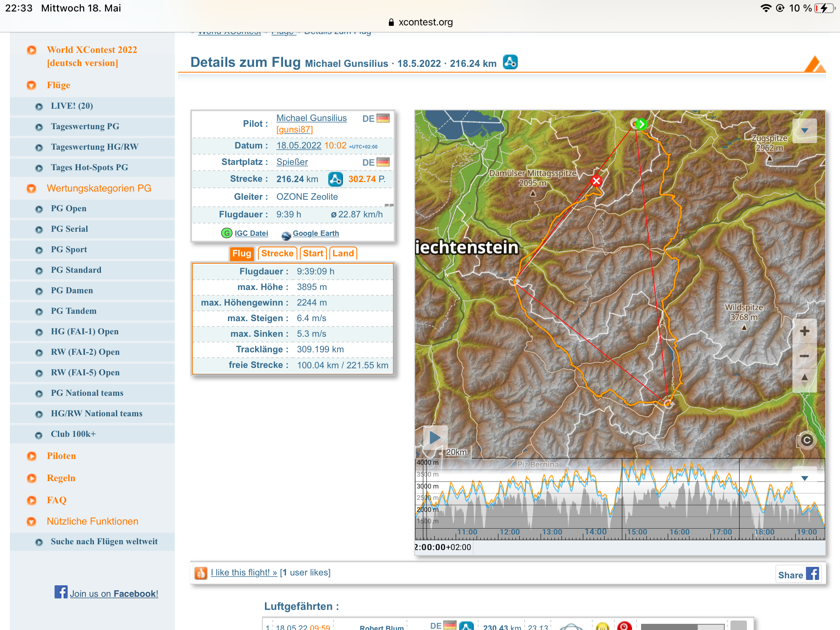
Task: Open the Google Earth link
Action: click(x=316, y=233)
